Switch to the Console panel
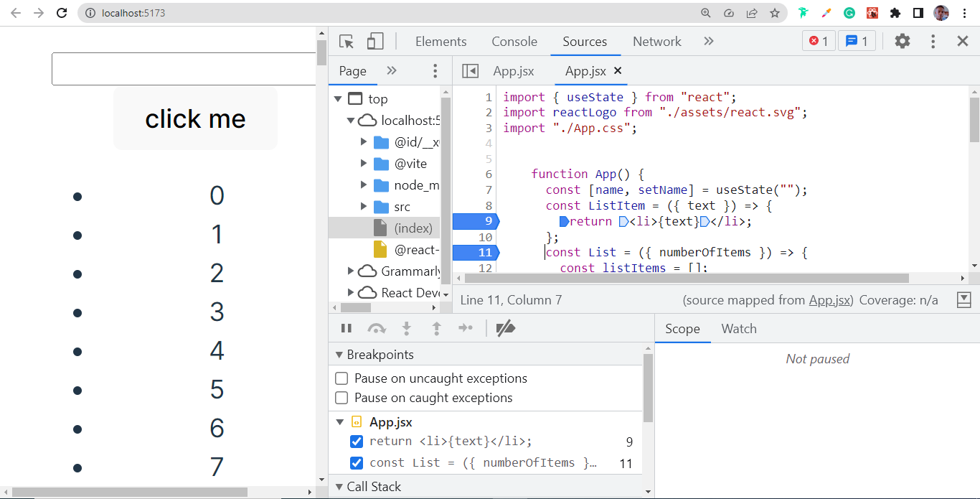Image resolution: width=980 pixels, height=499 pixels. pyautogui.click(x=514, y=42)
